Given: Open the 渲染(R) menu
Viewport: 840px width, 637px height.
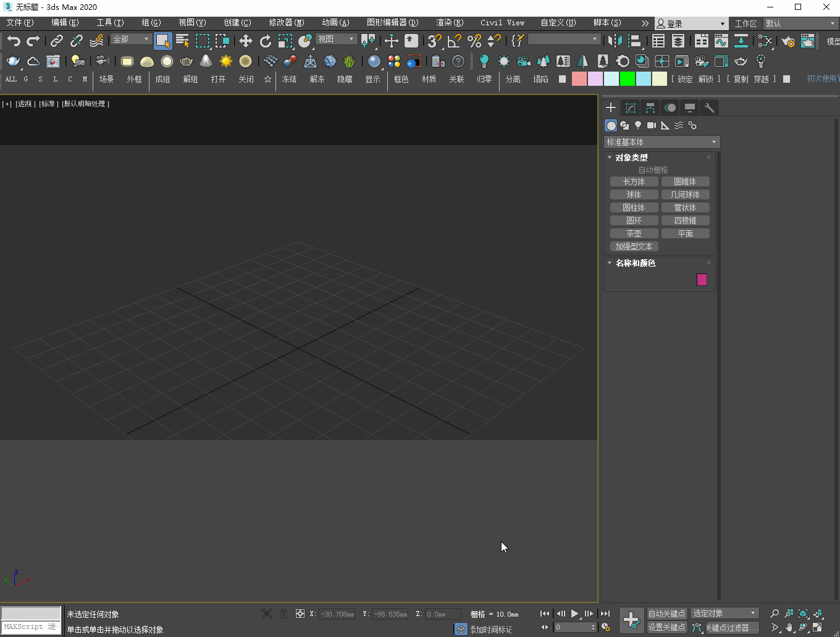Looking at the screenshot, I should (450, 22).
